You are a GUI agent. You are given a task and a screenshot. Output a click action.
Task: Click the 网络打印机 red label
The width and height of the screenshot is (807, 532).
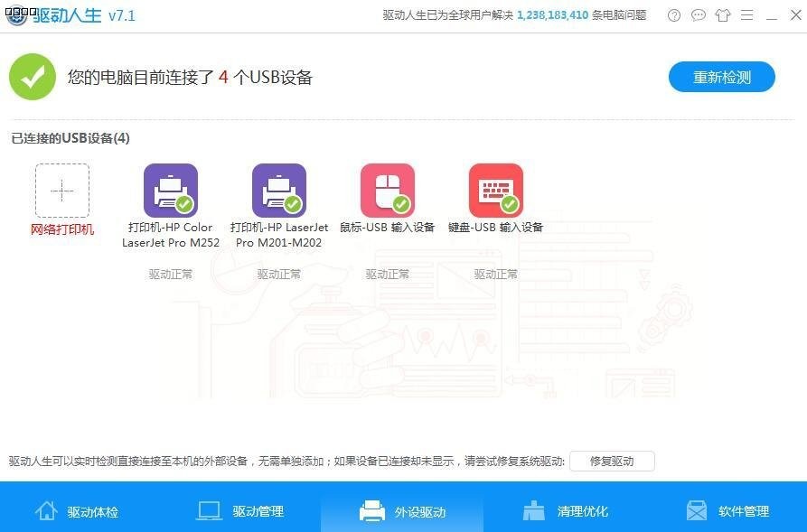point(62,229)
